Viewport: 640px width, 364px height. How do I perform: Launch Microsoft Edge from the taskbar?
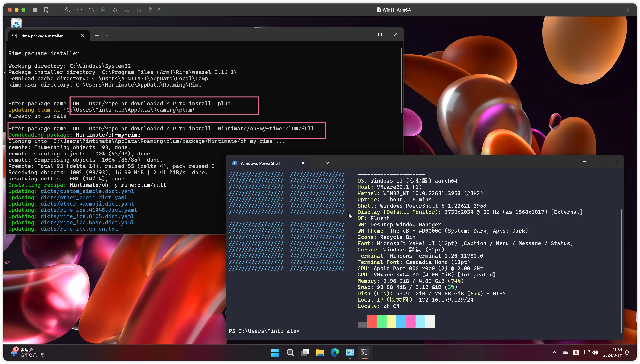335,352
